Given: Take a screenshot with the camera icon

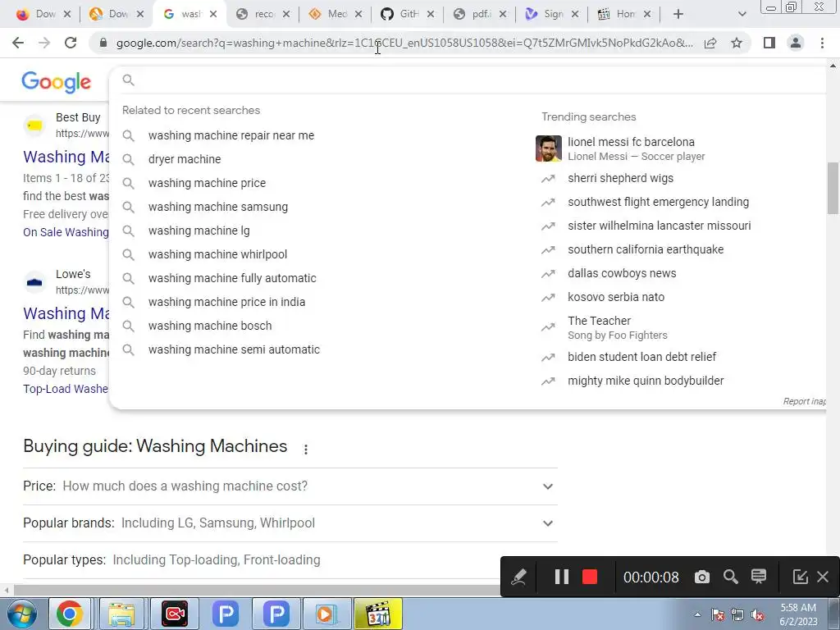Looking at the screenshot, I should 702,577.
